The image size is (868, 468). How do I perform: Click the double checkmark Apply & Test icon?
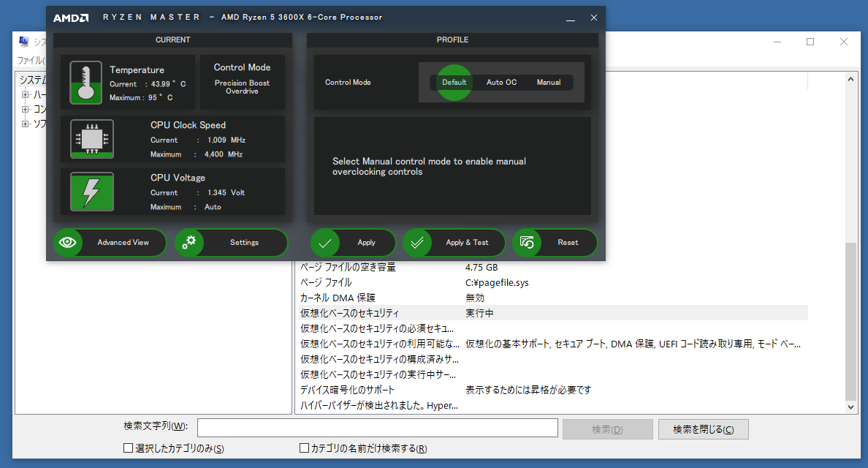[418, 243]
